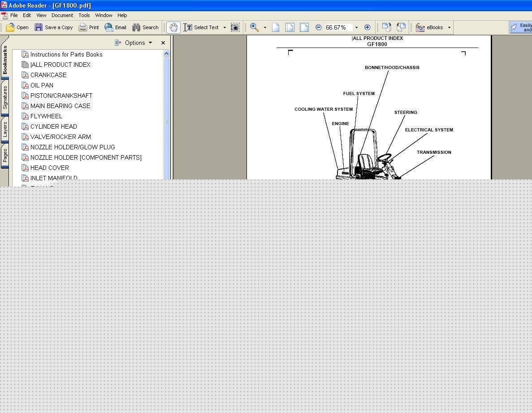Select the Snapshot camera tool
532x413 pixels.
point(235,27)
